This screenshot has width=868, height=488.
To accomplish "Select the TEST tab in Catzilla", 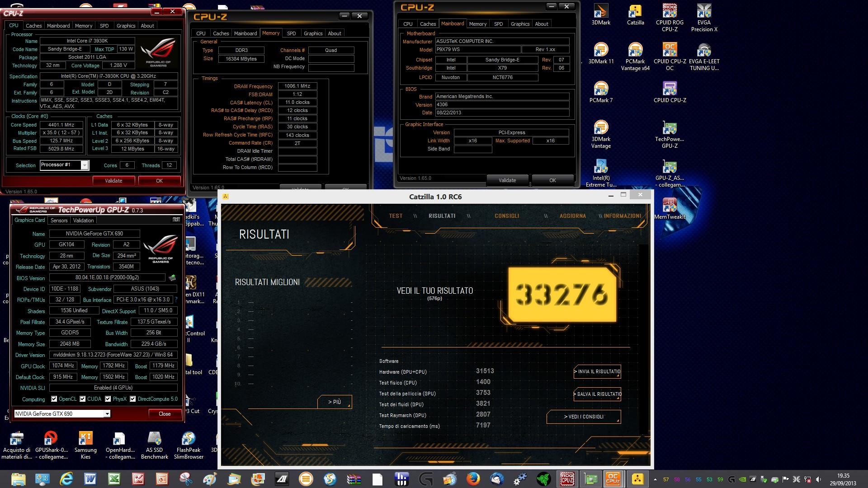I will click(x=396, y=216).
